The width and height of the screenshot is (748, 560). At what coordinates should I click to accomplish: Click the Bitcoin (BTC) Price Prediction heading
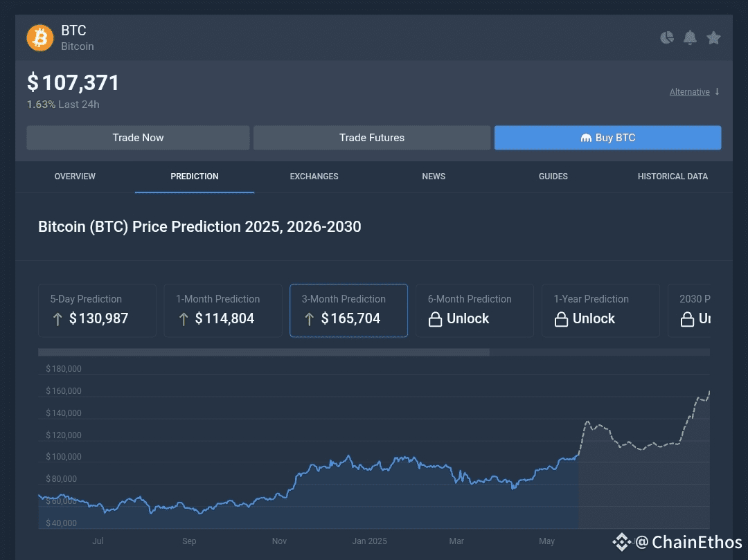pyautogui.click(x=199, y=226)
